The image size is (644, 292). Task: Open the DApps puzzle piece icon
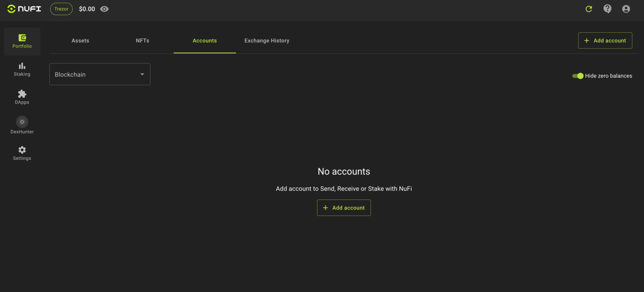pos(22,94)
